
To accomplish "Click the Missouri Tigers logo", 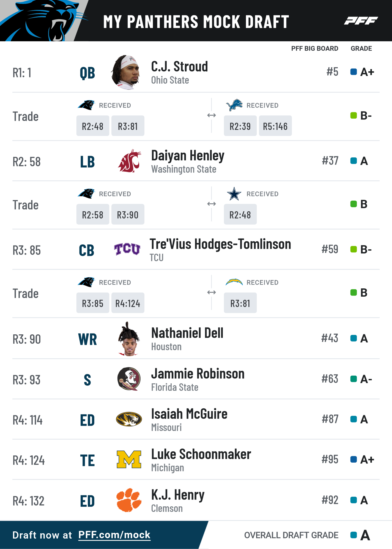I will [x=129, y=419].
